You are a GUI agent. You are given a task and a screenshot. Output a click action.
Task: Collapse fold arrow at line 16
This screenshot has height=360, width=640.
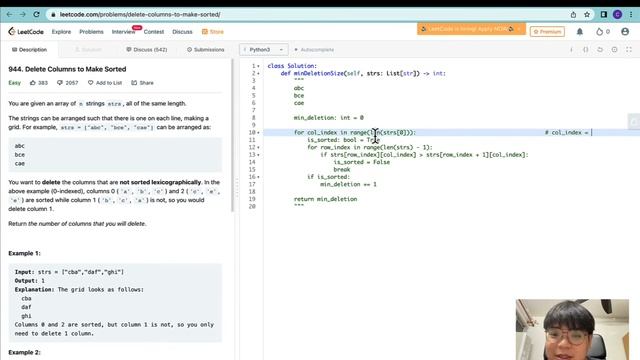(x=258, y=177)
